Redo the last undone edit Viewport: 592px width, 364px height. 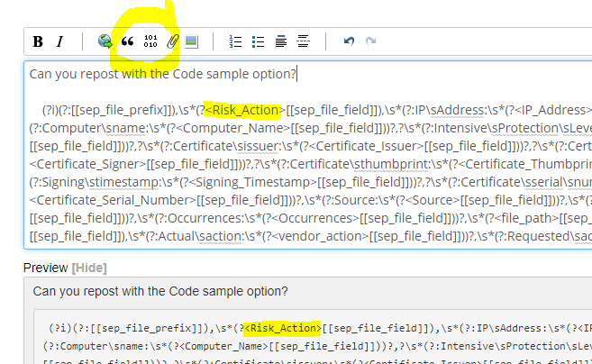point(370,41)
